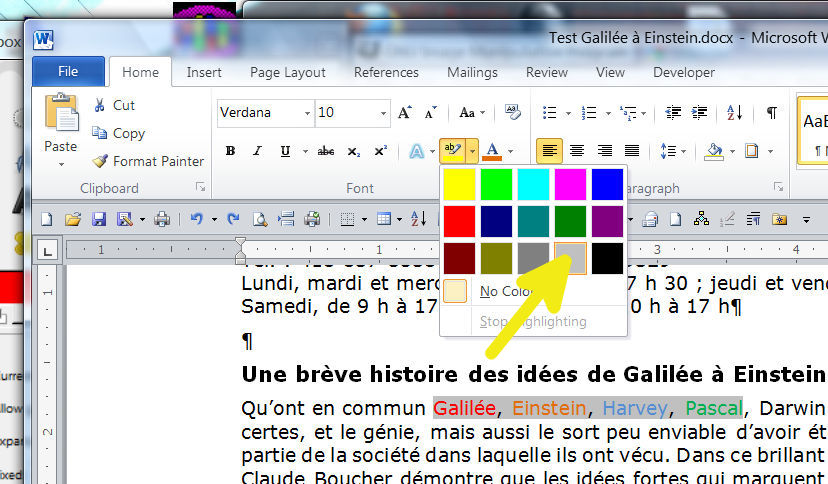Cut the selected text
This screenshot has width=828, height=484.
(x=114, y=105)
